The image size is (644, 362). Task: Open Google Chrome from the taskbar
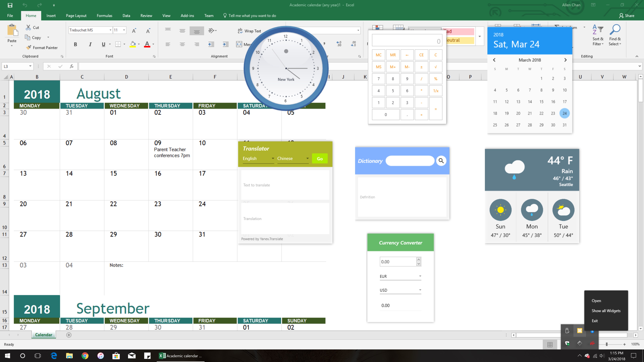coord(85,356)
